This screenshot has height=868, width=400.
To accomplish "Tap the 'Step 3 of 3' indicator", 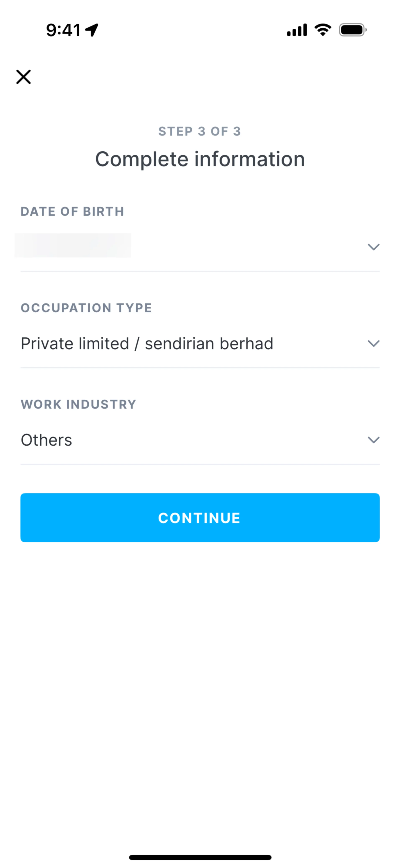I will click(200, 131).
